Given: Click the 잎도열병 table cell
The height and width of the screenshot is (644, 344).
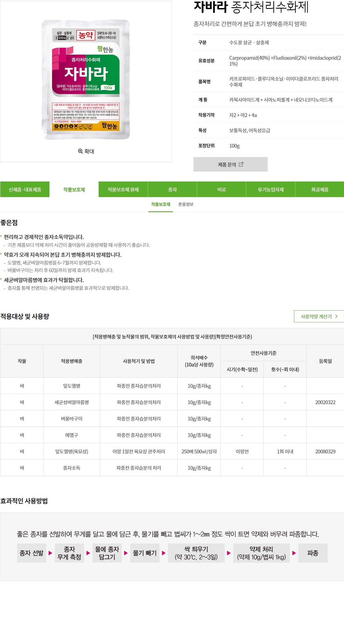Looking at the screenshot, I should coord(71,386).
